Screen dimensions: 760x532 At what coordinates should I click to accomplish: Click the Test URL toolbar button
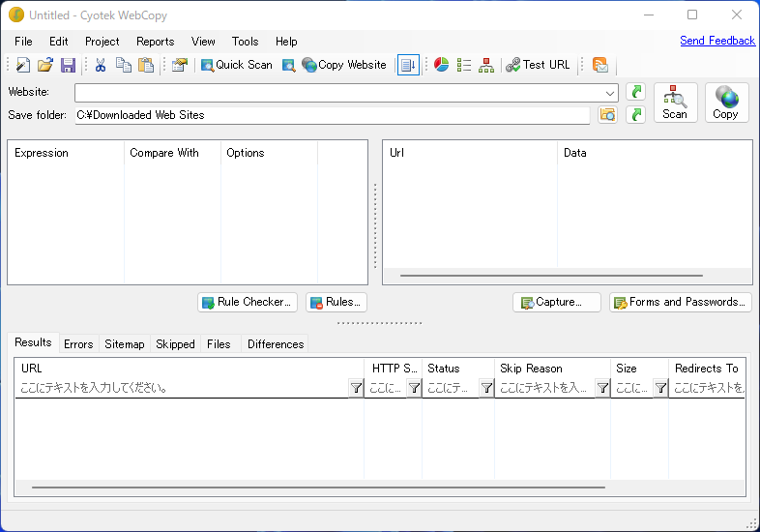coord(538,65)
